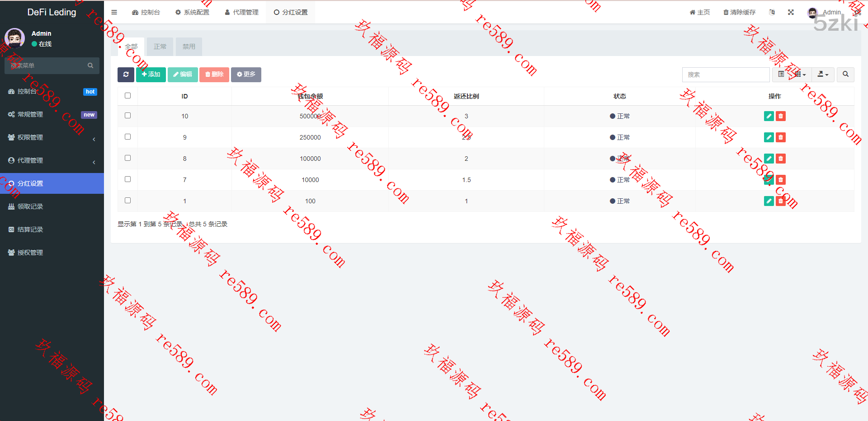Open the export data dropdown
Viewport: 868px width, 421px height.
tap(823, 75)
